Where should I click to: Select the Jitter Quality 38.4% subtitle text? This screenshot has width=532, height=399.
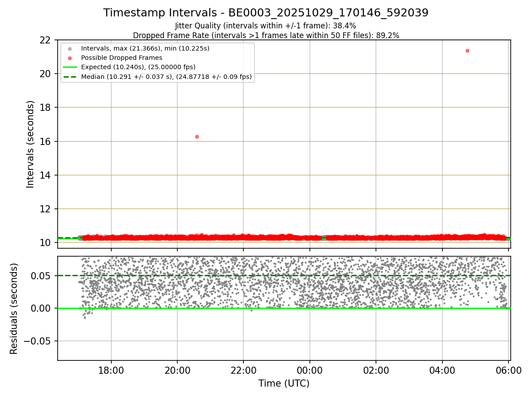[x=266, y=26]
